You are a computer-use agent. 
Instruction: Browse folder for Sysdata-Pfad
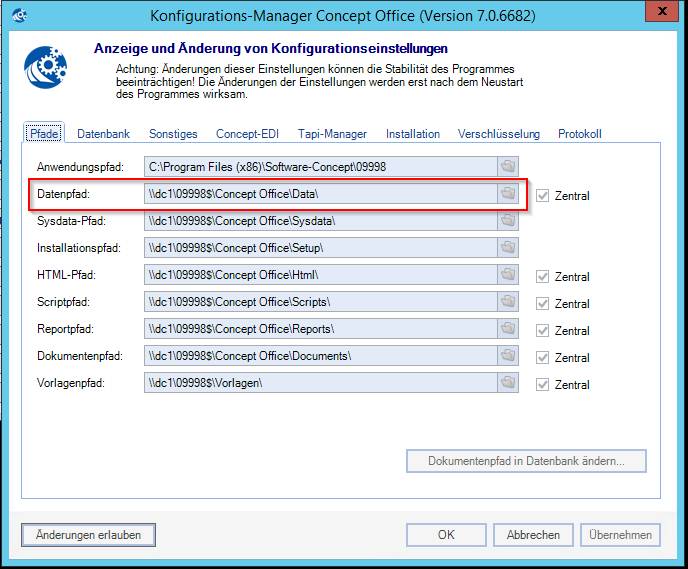(x=508, y=221)
